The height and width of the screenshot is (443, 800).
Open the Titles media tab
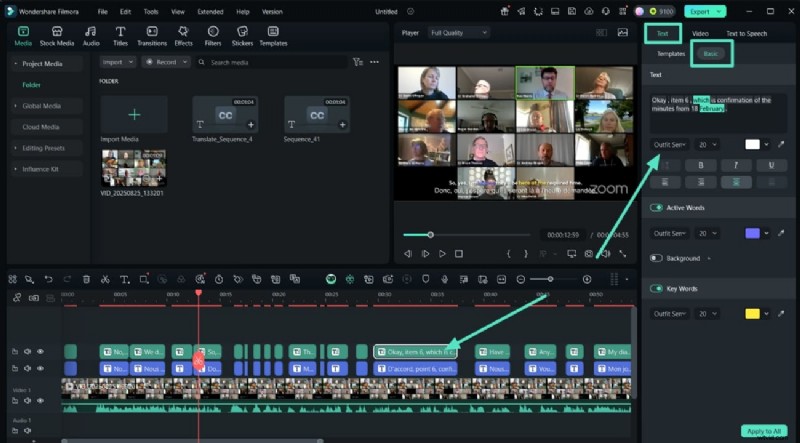tap(120, 38)
